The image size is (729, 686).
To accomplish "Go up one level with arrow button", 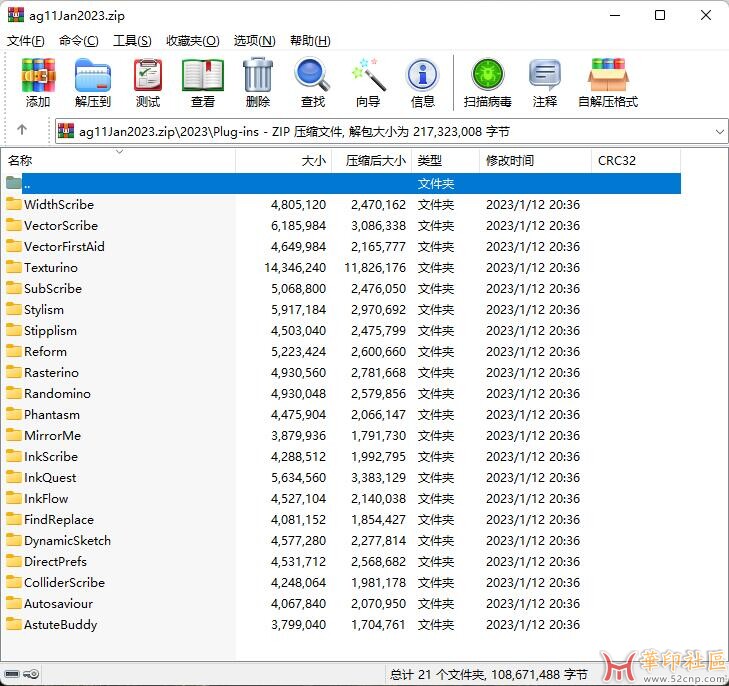I will coord(22,130).
